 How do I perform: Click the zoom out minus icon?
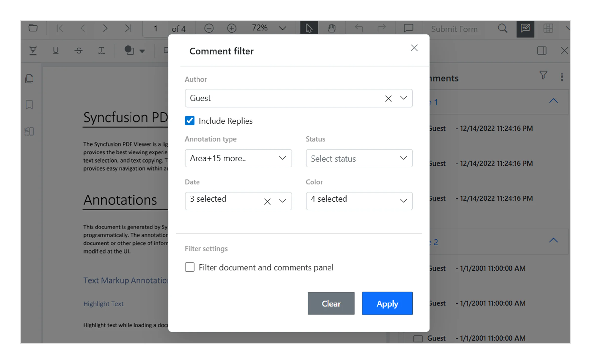[x=209, y=28]
